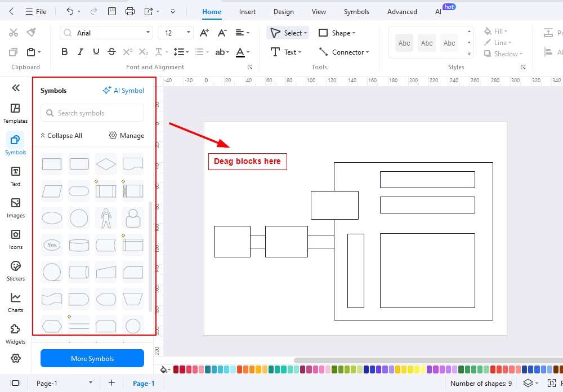Click the AI Symbol link

tap(123, 91)
